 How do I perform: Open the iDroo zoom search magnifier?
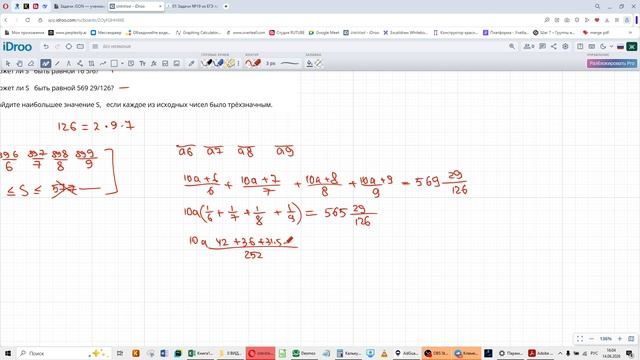[x=512, y=47]
